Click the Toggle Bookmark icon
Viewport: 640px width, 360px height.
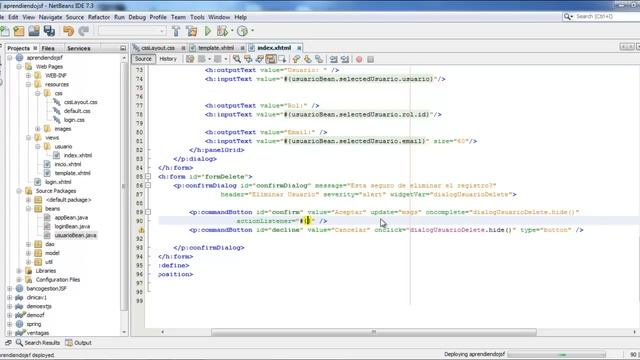click(x=319, y=59)
